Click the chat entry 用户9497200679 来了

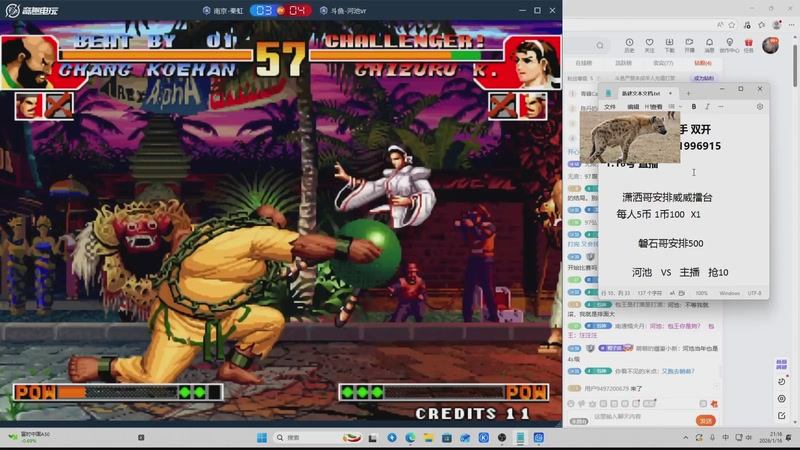click(x=613, y=389)
